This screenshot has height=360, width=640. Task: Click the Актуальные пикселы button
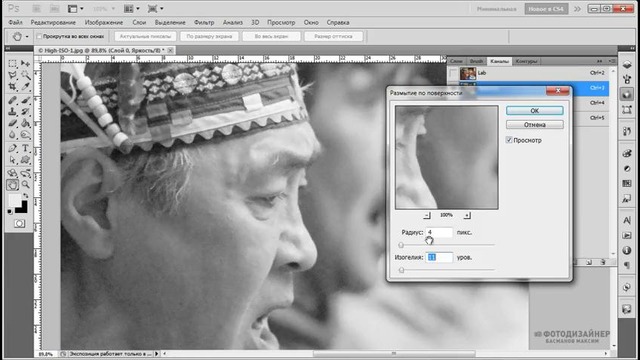145,36
